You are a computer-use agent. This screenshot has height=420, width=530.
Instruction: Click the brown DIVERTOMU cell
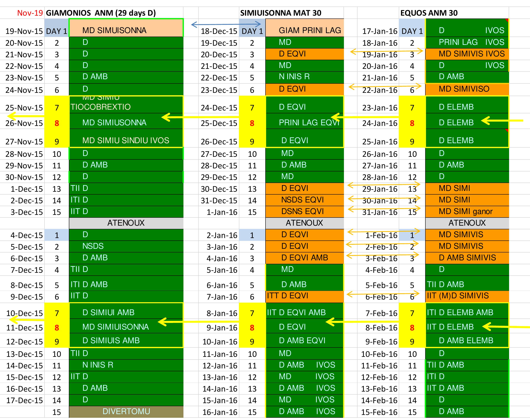coord(126,411)
